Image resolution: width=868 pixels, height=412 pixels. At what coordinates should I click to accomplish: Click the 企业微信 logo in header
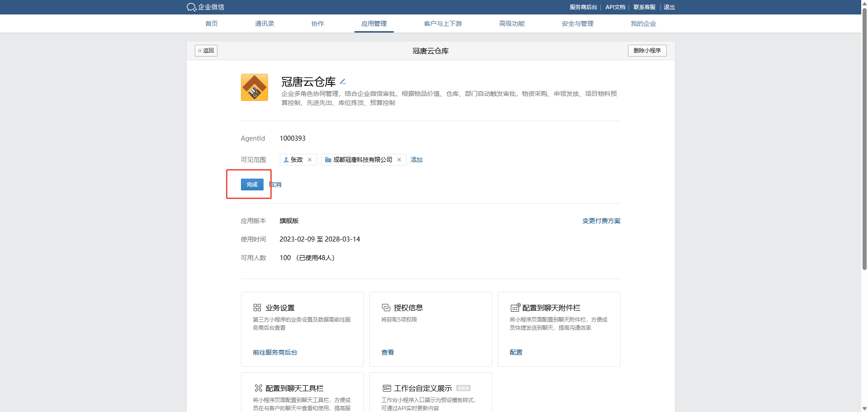pos(205,7)
